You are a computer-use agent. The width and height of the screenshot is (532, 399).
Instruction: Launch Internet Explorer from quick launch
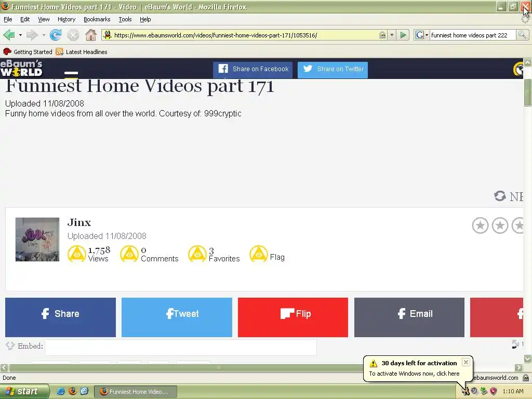61,392
